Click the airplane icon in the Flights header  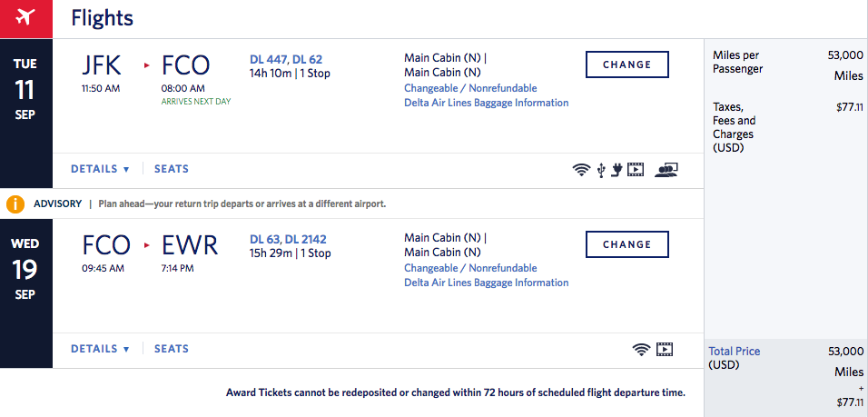point(25,18)
